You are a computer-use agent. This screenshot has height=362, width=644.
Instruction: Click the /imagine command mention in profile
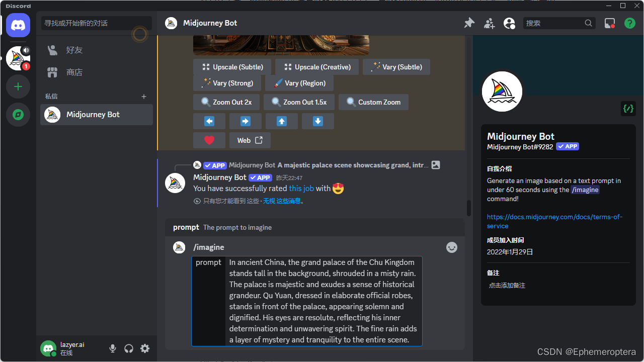(x=585, y=190)
